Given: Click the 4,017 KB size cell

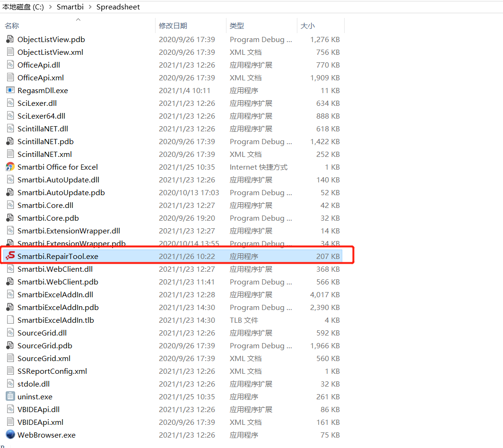Looking at the screenshot, I should (x=325, y=294).
